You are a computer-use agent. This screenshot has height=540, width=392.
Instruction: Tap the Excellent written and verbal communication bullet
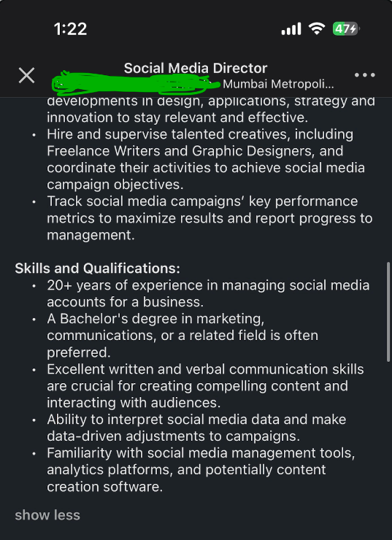point(205,386)
